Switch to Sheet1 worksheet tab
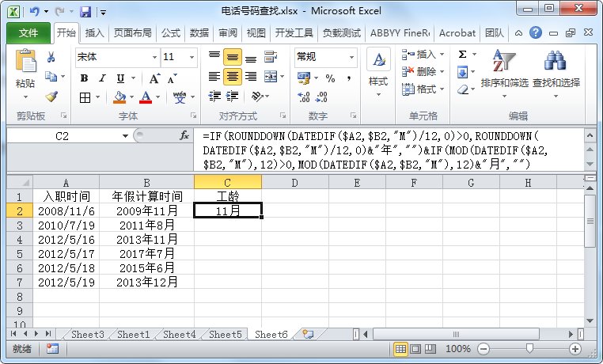This screenshot has height=364, width=603. point(134,335)
